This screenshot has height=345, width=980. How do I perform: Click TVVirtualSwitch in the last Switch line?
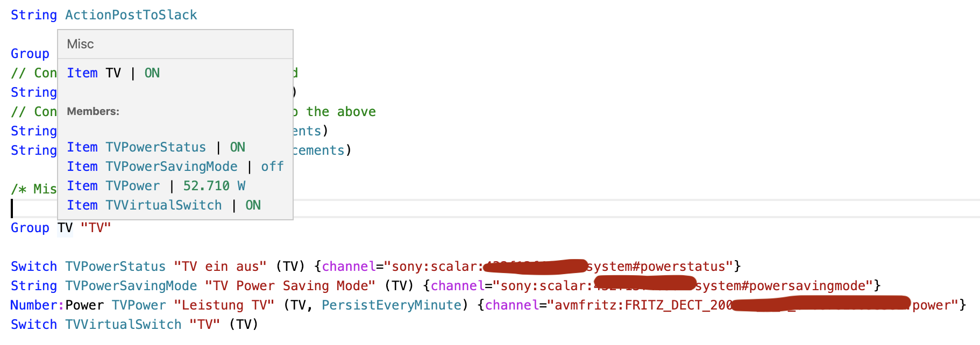point(123,325)
